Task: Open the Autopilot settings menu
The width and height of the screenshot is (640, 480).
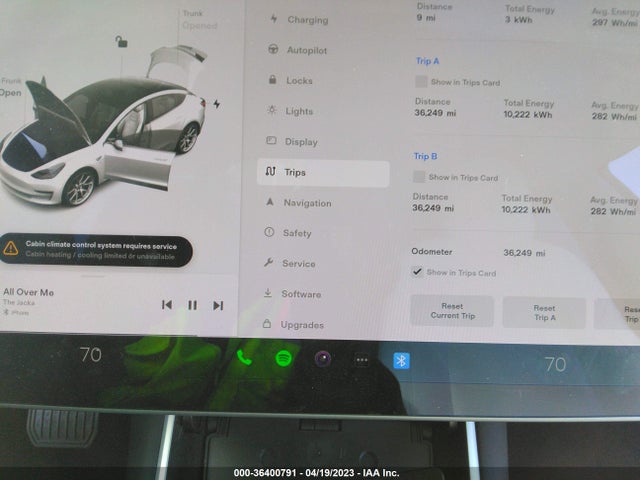Action: 298,50
